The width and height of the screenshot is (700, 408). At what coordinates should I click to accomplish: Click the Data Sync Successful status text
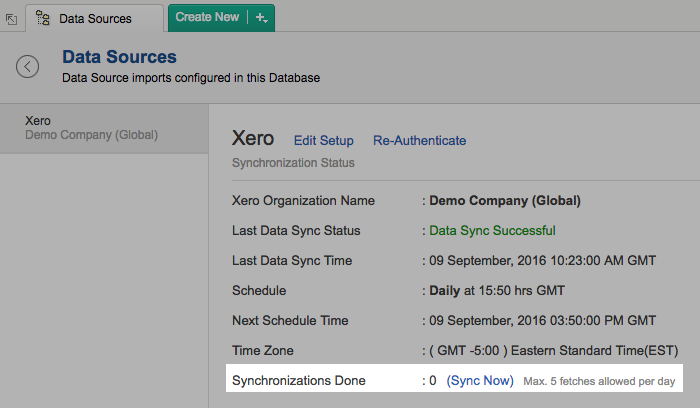[492, 231]
